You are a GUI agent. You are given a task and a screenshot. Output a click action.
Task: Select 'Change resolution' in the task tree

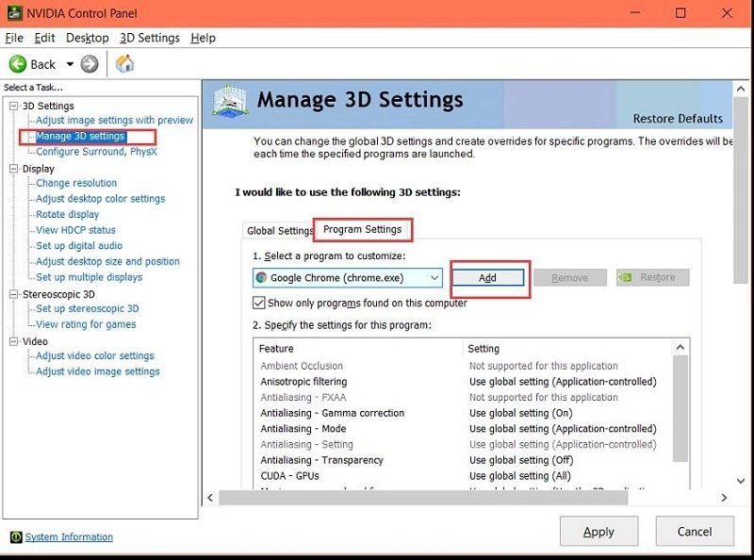click(76, 183)
